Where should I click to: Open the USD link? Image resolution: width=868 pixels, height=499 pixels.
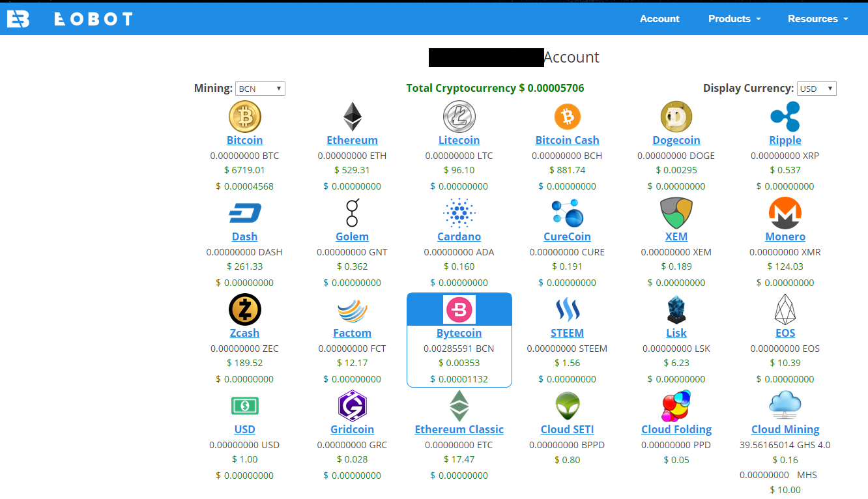click(245, 429)
